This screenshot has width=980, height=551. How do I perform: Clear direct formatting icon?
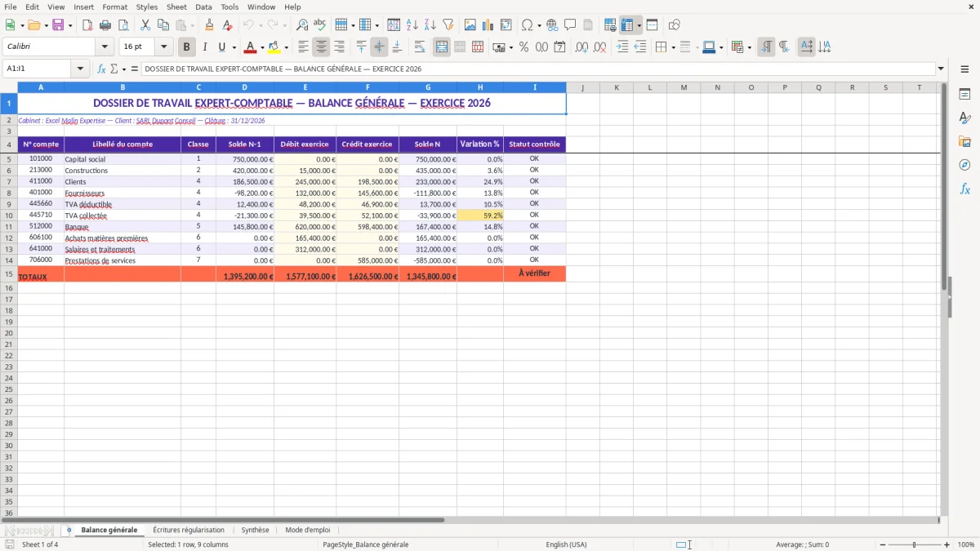click(228, 25)
